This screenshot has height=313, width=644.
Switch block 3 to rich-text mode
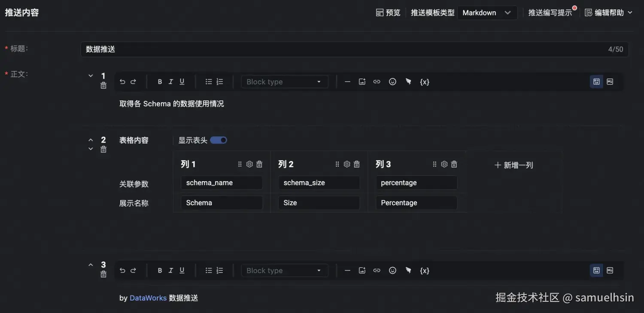596,270
